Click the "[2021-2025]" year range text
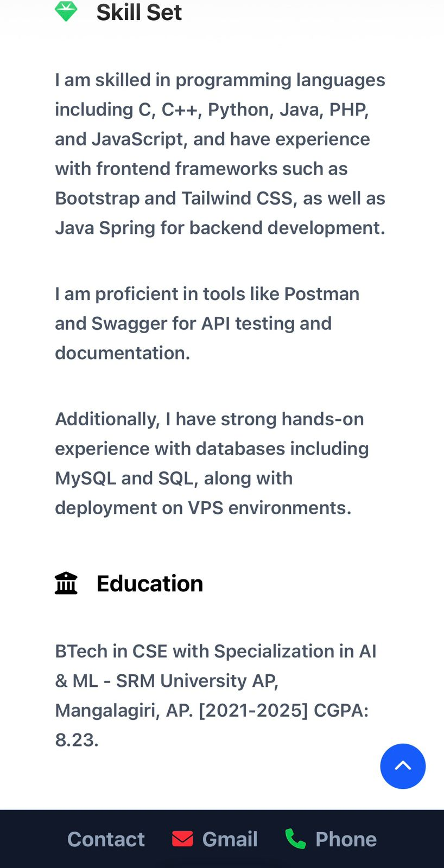 pyautogui.click(x=253, y=710)
